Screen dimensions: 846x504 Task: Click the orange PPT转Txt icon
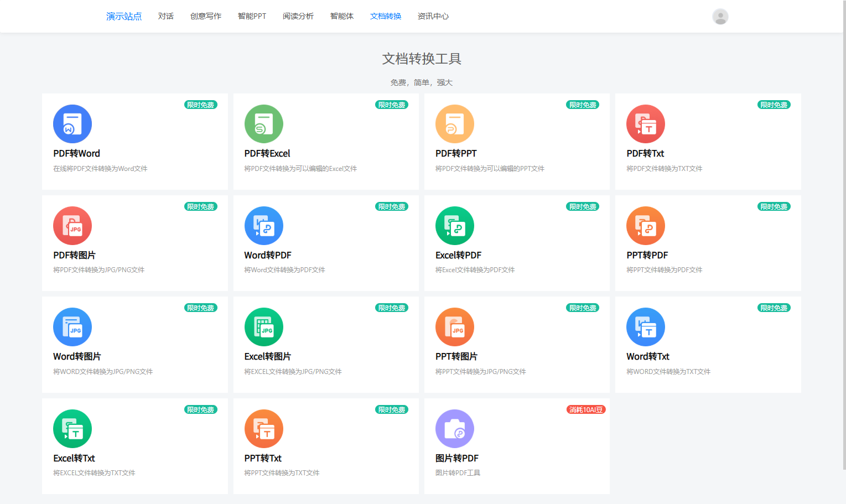click(x=264, y=429)
